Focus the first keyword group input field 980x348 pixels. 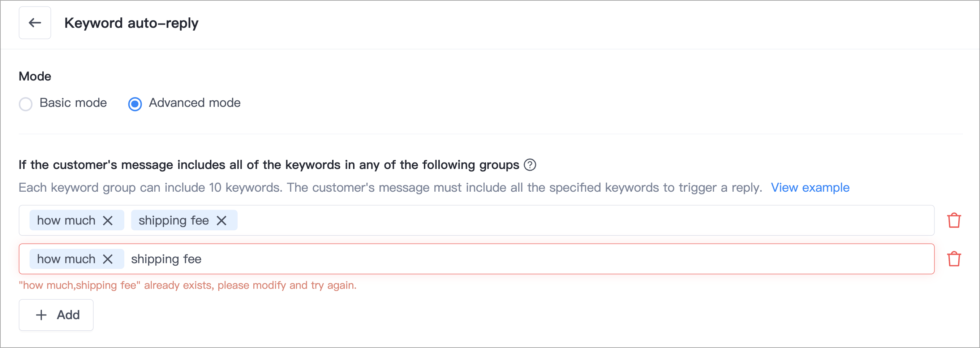[477, 220]
